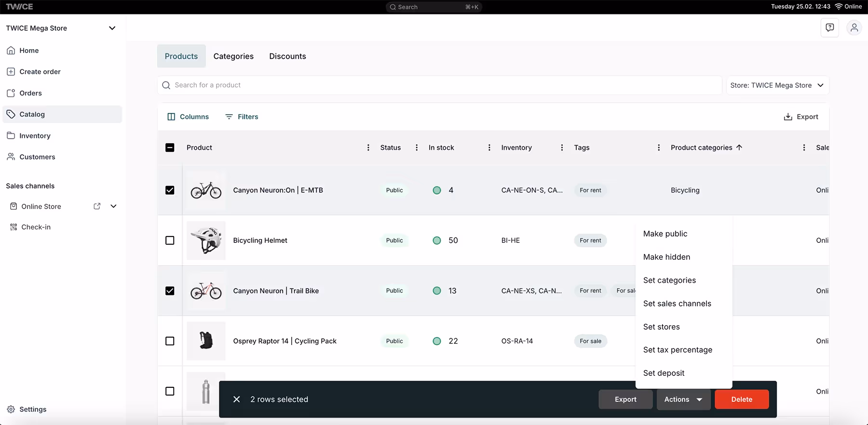
Task: Open the Osprey Raptor 14 pack thumbnail
Action: [x=206, y=341]
